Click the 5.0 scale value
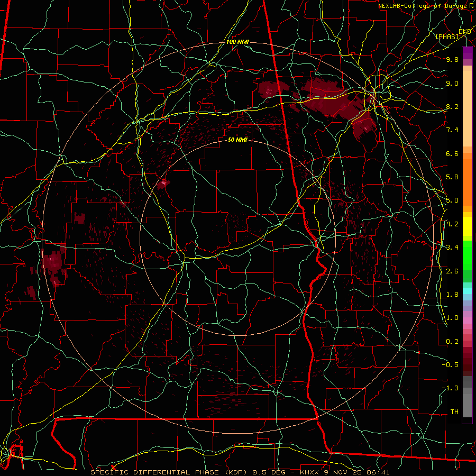This screenshot has width=476, height=476. point(452,200)
